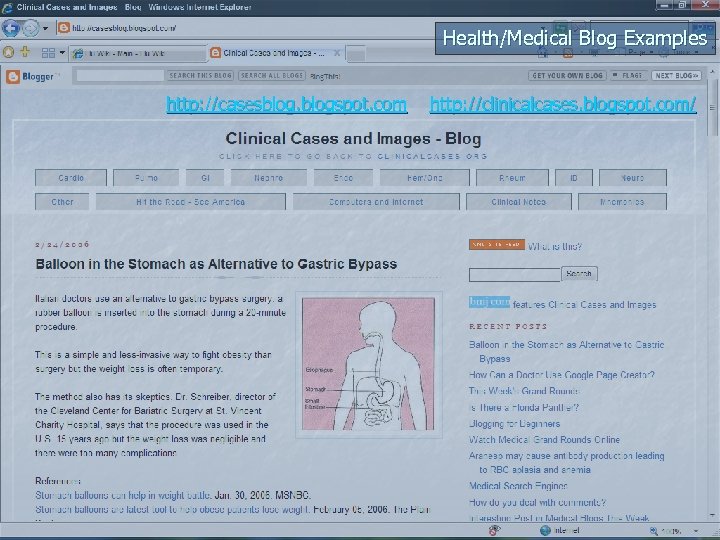Click the zoom magnifier icon in status bar
The height and width of the screenshot is (540, 720).
654,531
